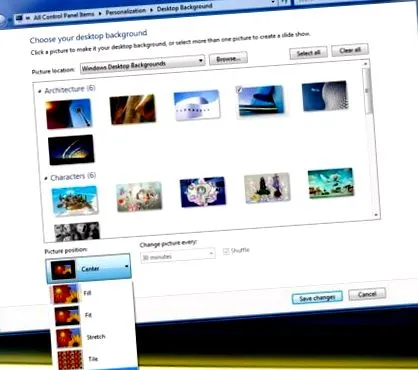The height and width of the screenshot is (370, 418).
Task: Collapse the Architecture group
Action: click(x=40, y=91)
